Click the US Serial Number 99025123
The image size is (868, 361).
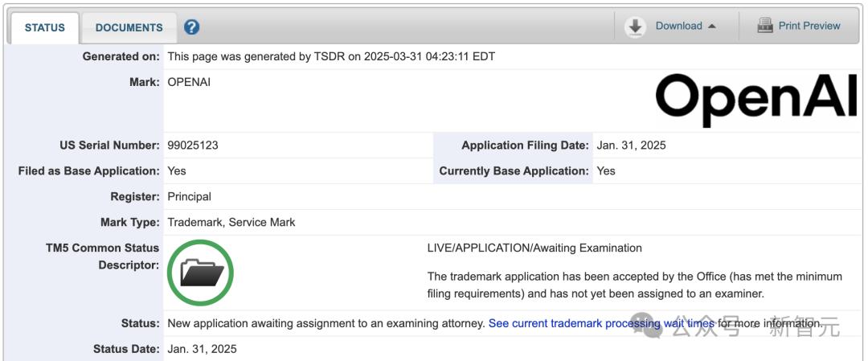(193, 146)
